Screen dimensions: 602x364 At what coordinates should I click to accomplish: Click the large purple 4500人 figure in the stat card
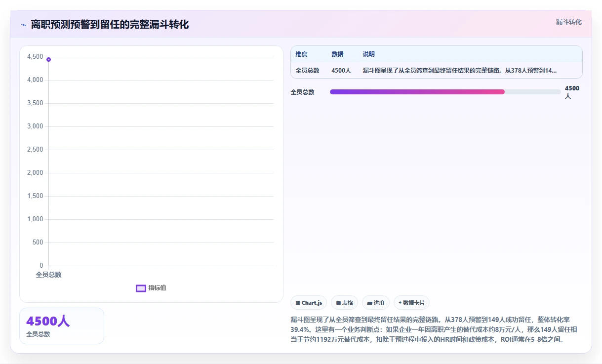(48, 321)
